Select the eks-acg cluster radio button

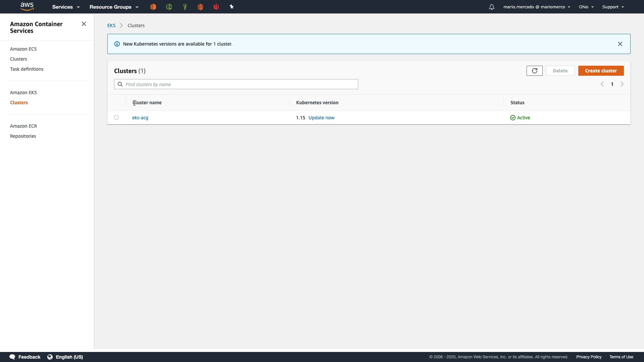(x=116, y=117)
